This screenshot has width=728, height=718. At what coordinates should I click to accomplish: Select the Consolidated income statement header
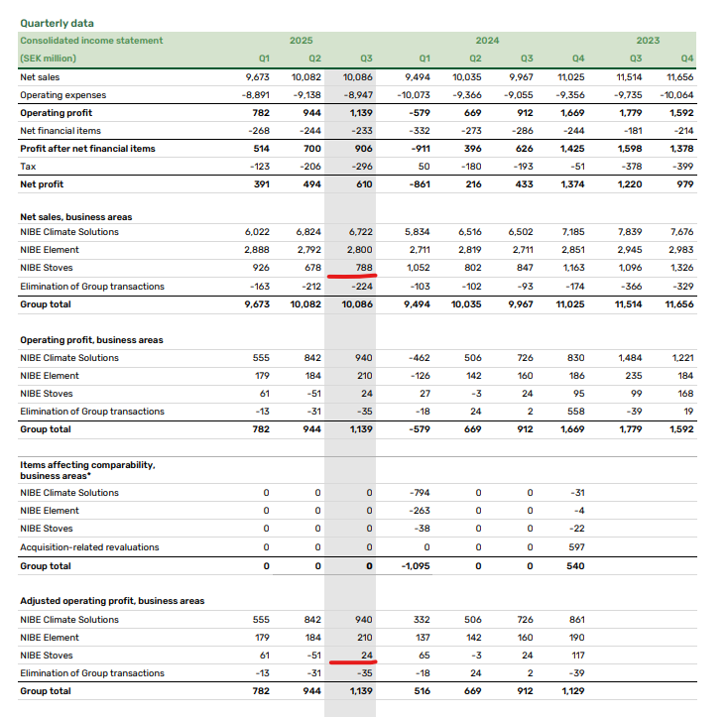91,41
